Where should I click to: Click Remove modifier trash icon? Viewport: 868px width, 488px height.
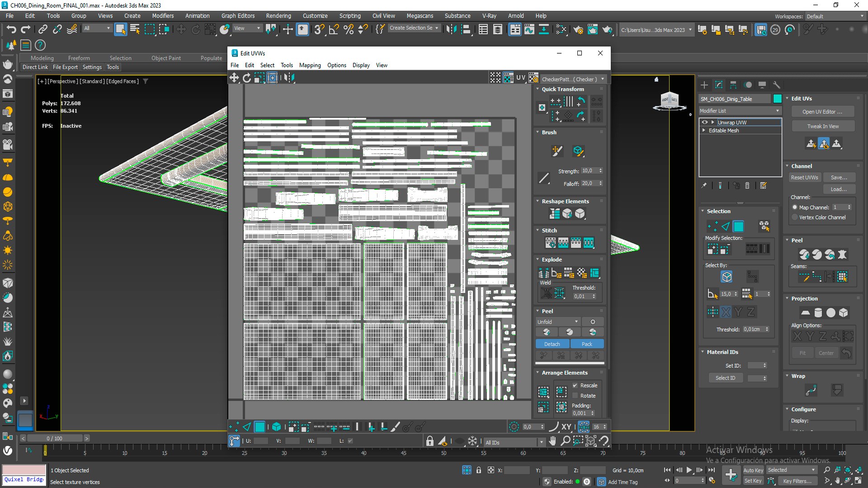click(747, 186)
